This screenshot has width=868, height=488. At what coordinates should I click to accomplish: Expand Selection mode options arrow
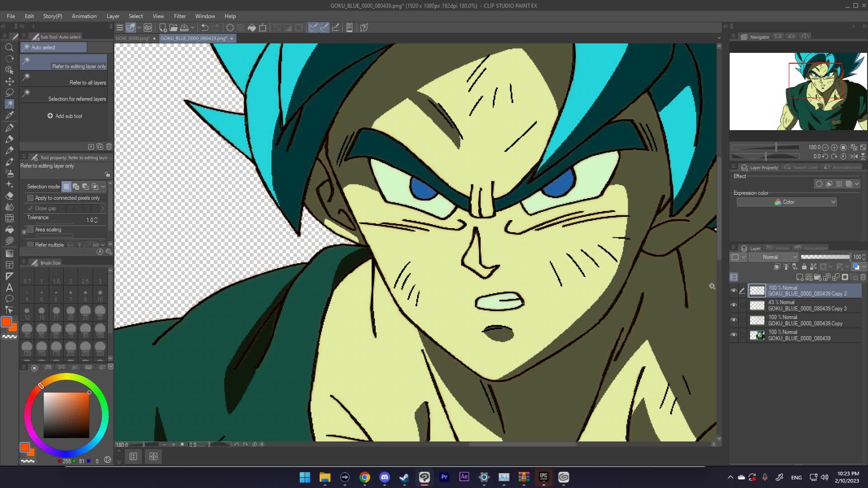click(103, 187)
